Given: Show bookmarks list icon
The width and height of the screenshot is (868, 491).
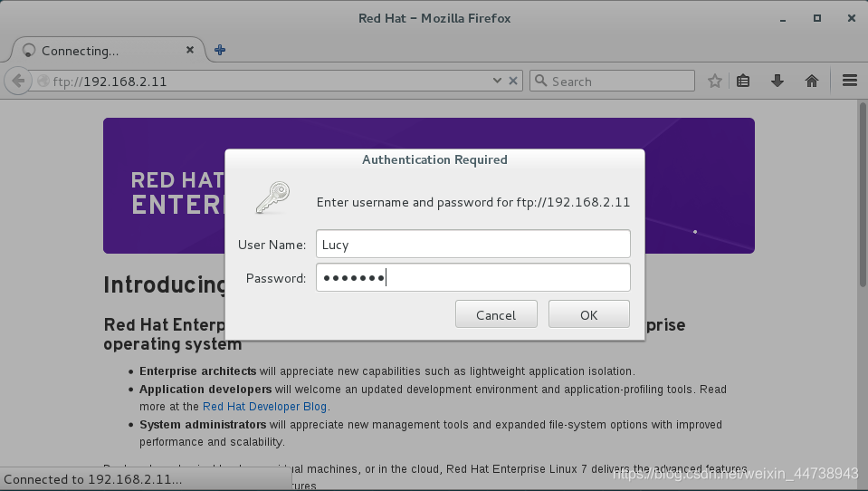Looking at the screenshot, I should pyautogui.click(x=743, y=82).
